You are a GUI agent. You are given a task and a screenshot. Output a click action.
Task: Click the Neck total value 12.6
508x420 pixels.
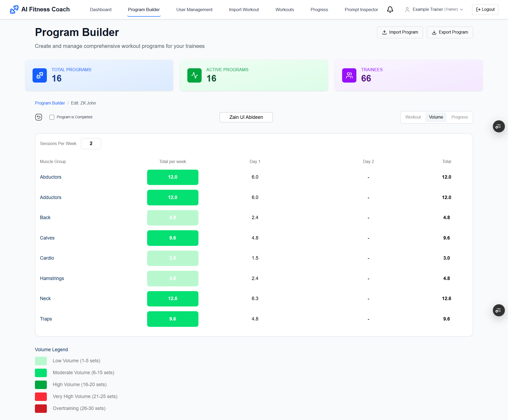pyautogui.click(x=446, y=299)
